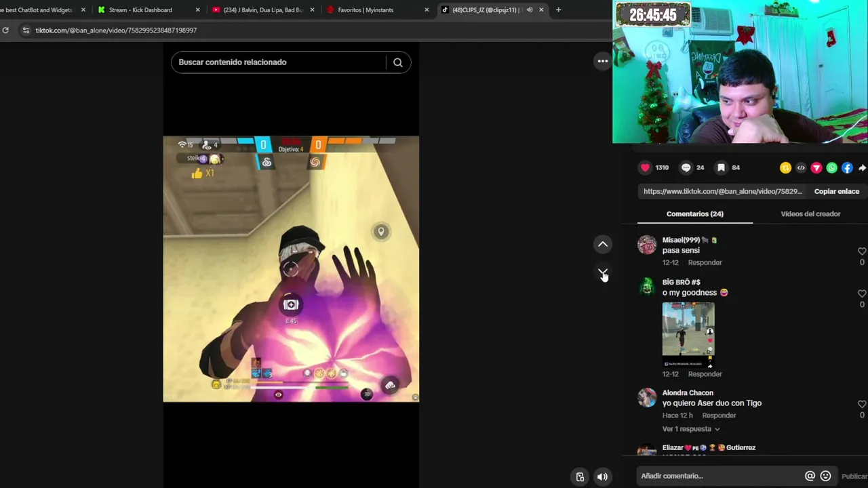Click Copiar enlace button
The width and height of the screenshot is (868, 488).
pyautogui.click(x=837, y=191)
